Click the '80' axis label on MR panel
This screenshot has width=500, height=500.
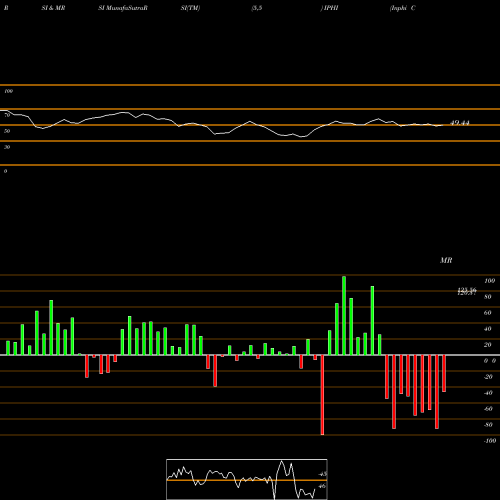point(488,297)
